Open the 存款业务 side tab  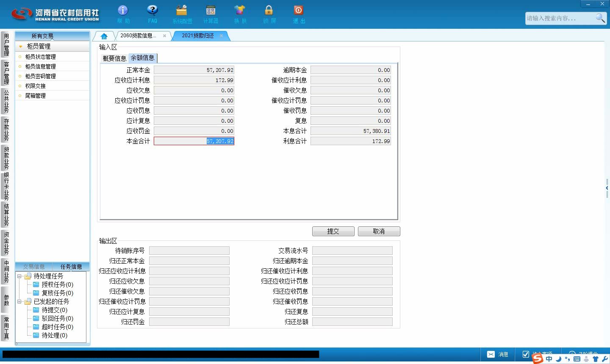pos(6,130)
